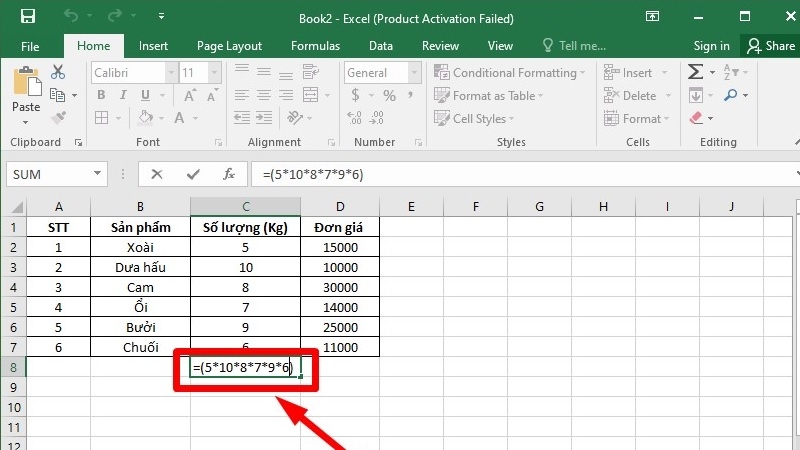Open the Calibri font name dropdown
800x450 pixels.
tap(171, 72)
